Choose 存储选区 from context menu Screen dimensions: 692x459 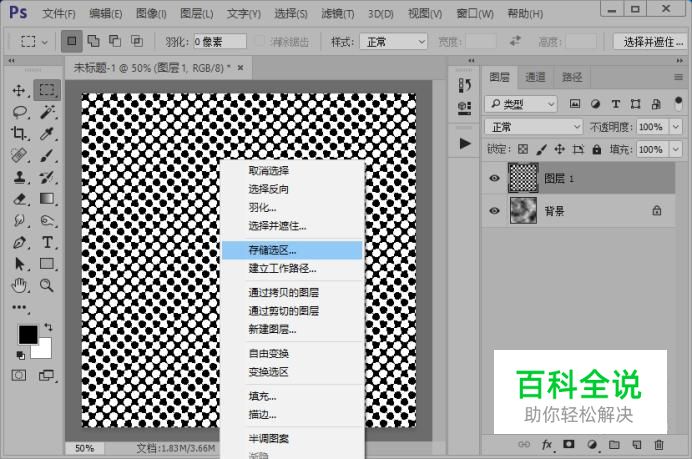(x=292, y=250)
